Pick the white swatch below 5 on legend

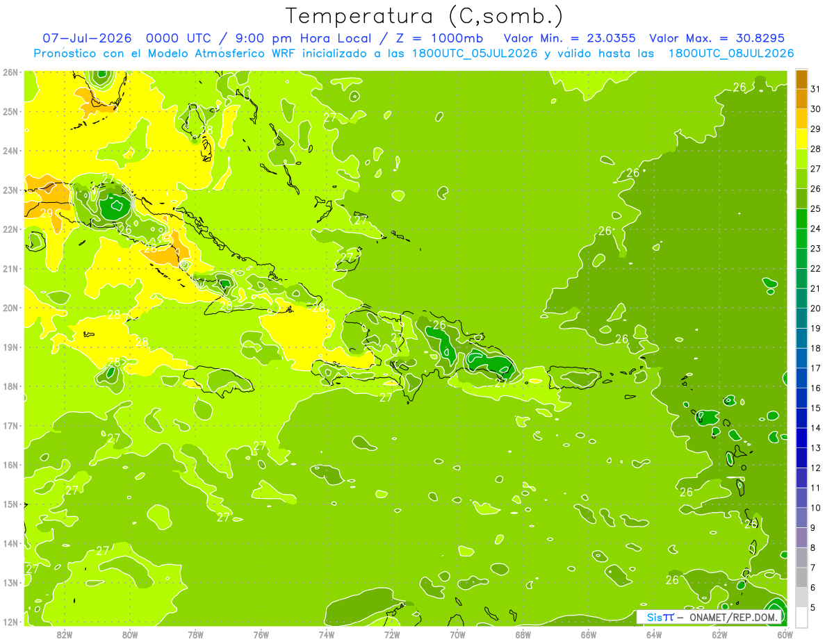pyautogui.click(x=801, y=617)
